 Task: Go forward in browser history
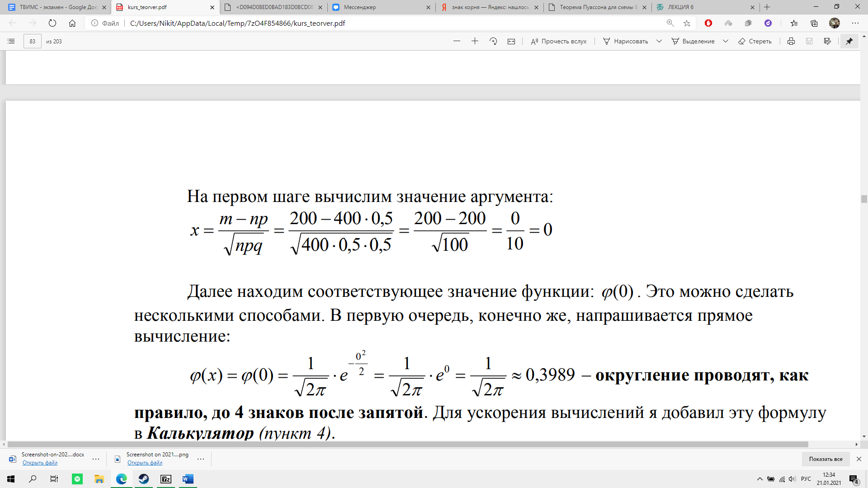coord(33,23)
